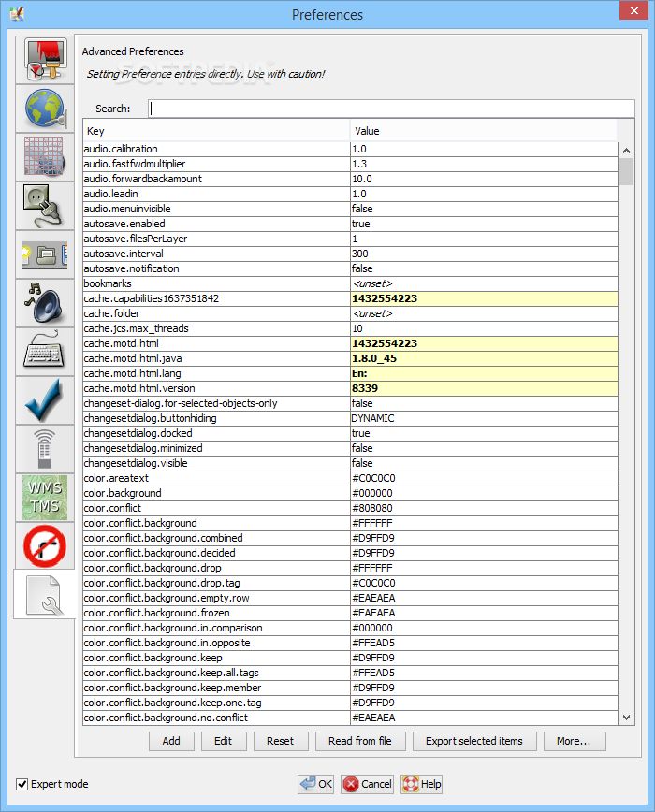Open WMS TMS imagery tab

pos(45,497)
